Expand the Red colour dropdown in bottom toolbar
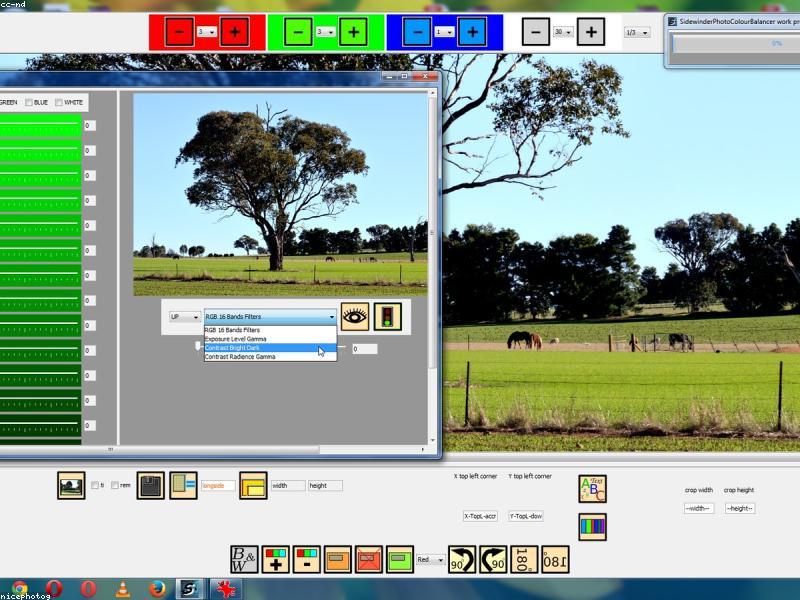The image size is (800, 600). 430,560
